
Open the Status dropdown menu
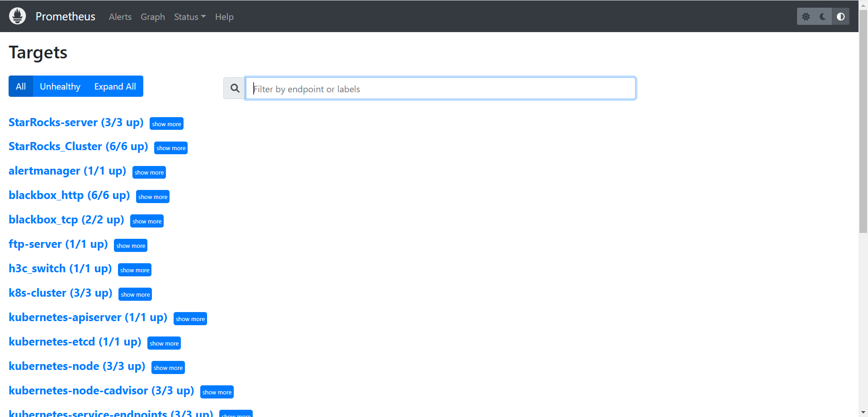pyautogui.click(x=190, y=17)
